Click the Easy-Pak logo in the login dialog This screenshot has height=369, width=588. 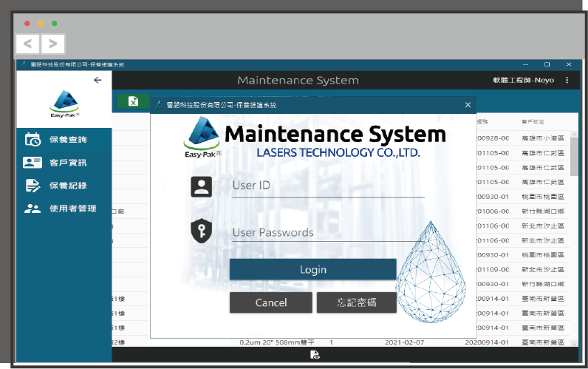[202, 137]
